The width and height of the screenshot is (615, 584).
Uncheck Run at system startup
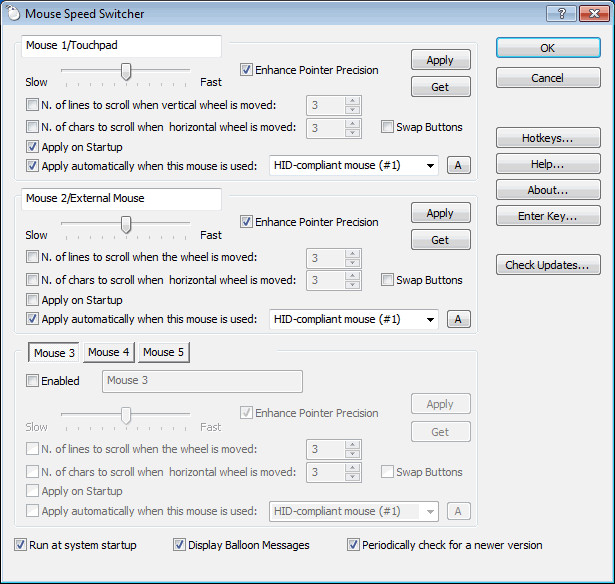[20, 544]
